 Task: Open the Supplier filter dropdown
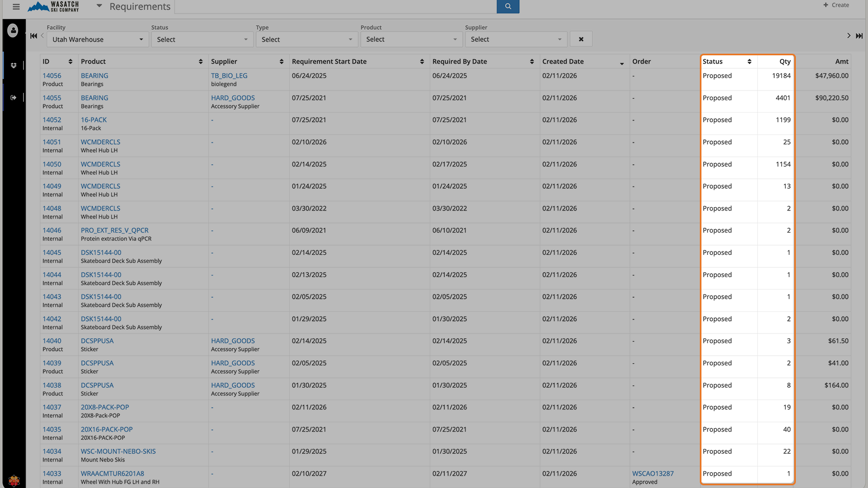pos(515,39)
